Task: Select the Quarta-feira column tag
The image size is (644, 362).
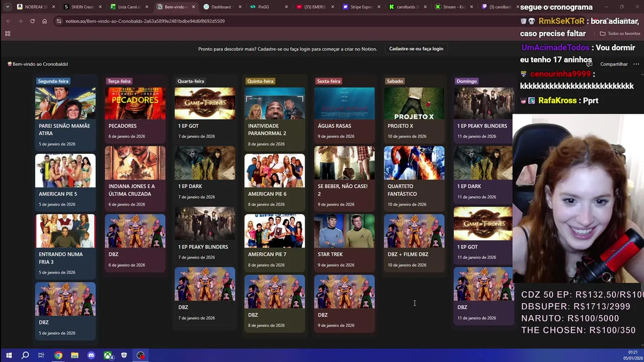Action: 191,81
